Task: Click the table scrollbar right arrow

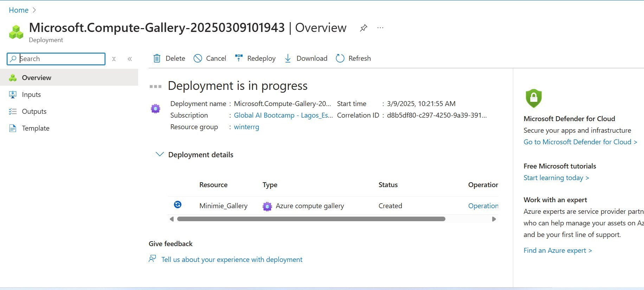Action: (494, 219)
